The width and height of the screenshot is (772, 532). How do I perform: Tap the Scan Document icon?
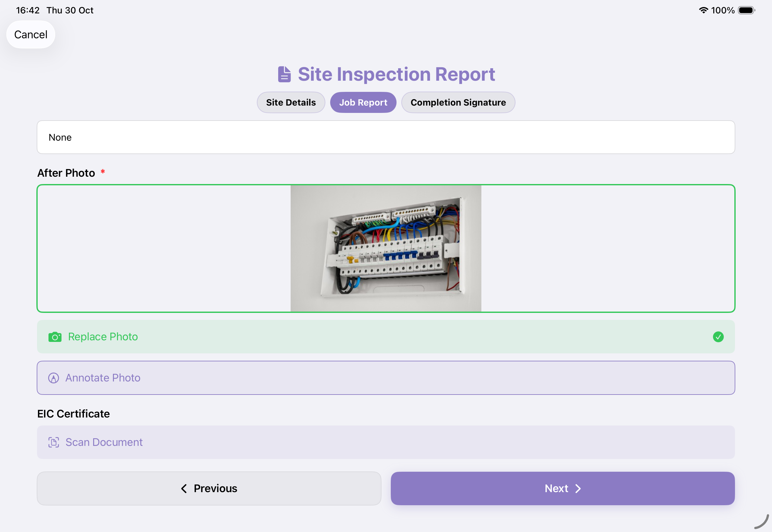coord(54,442)
